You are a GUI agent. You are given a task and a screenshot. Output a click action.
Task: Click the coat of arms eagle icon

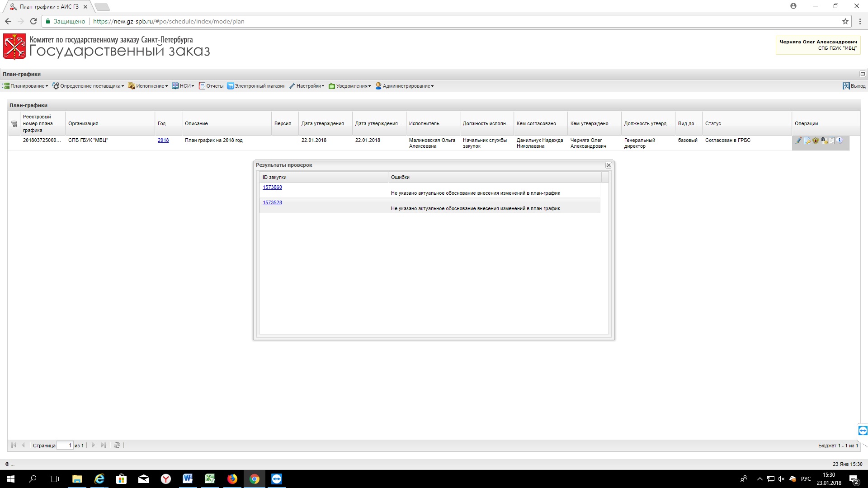[816, 141]
